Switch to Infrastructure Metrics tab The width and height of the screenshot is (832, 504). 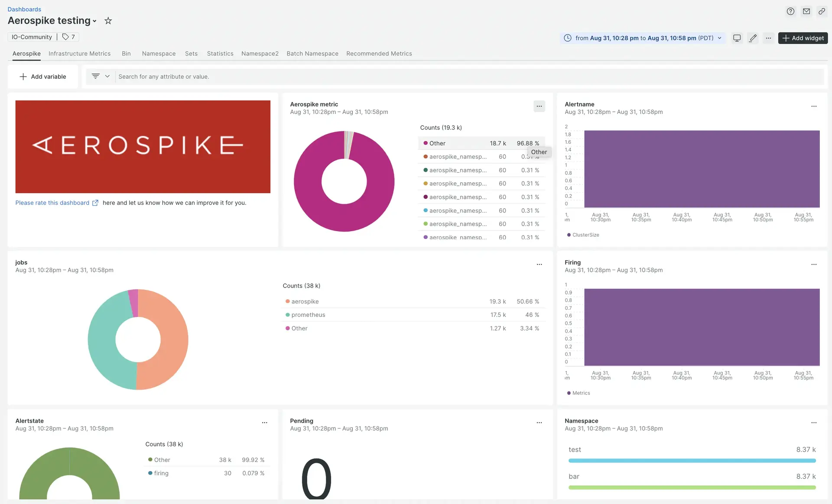tap(79, 54)
